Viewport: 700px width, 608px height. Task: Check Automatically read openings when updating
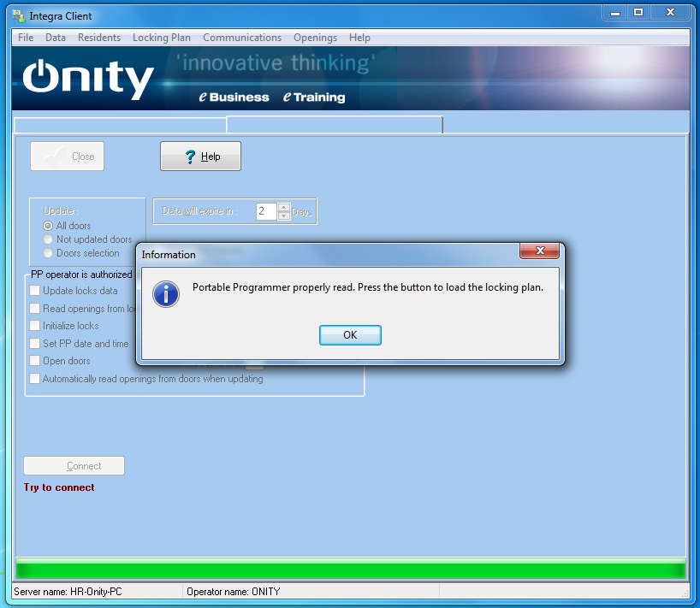tap(35, 379)
